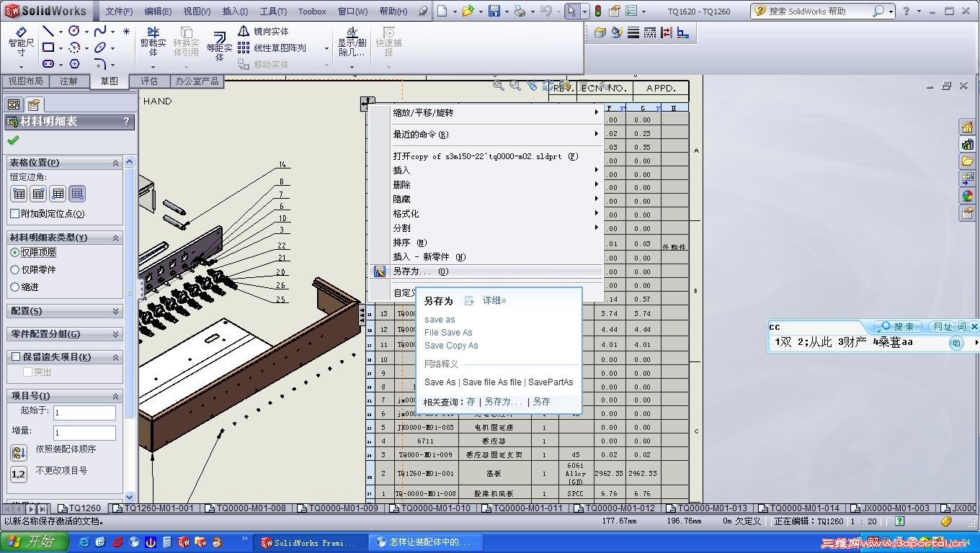This screenshot has height=553, width=980.
Task: Switch to SolidWorks Premium taskbar button
Action: [x=310, y=542]
